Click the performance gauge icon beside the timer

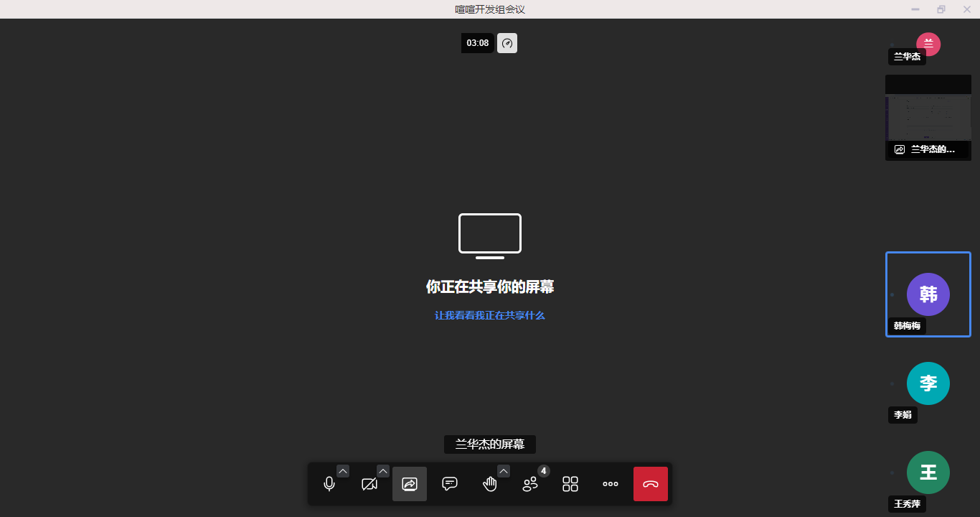pos(507,43)
